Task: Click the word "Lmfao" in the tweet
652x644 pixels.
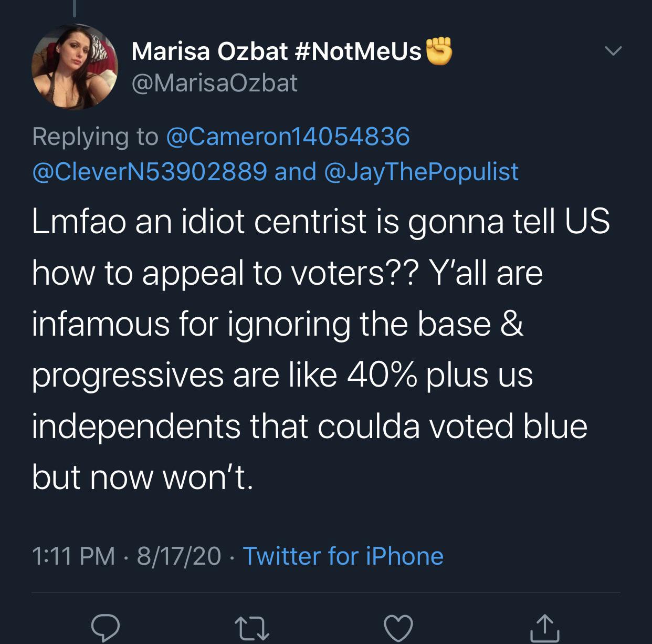Action: point(79,222)
